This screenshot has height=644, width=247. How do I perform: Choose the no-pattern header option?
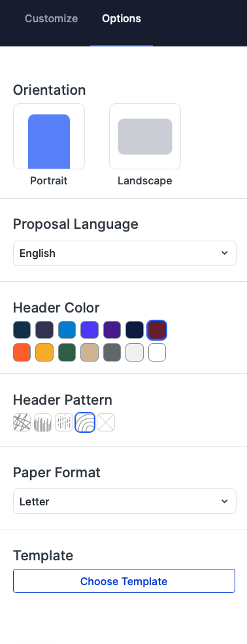tap(106, 422)
